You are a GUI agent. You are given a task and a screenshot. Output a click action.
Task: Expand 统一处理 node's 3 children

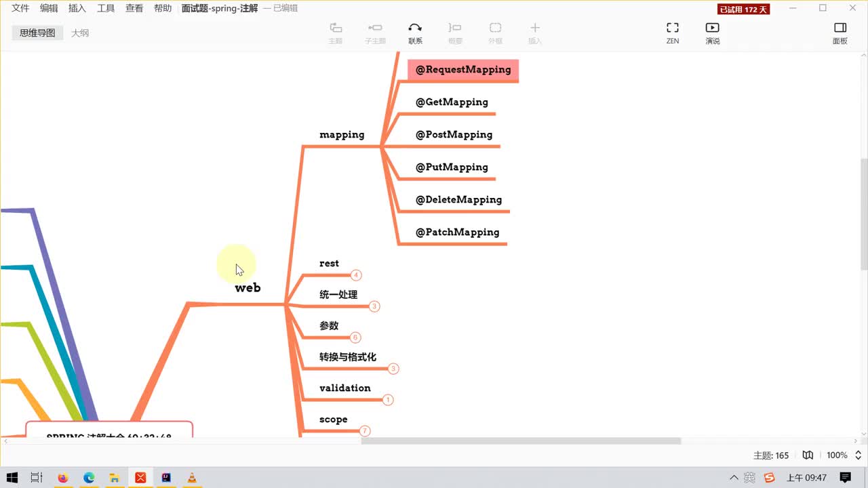click(x=374, y=306)
